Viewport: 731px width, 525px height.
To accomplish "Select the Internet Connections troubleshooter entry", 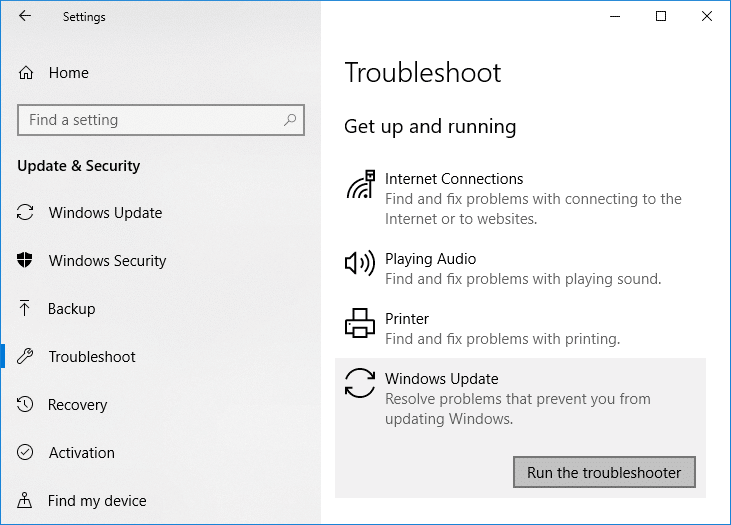I will [520, 198].
